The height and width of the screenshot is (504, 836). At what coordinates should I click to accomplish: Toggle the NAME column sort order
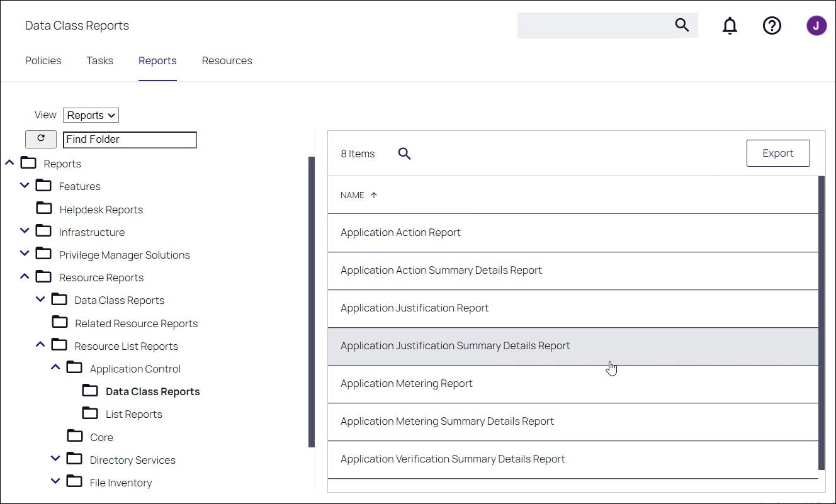tap(359, 195)
